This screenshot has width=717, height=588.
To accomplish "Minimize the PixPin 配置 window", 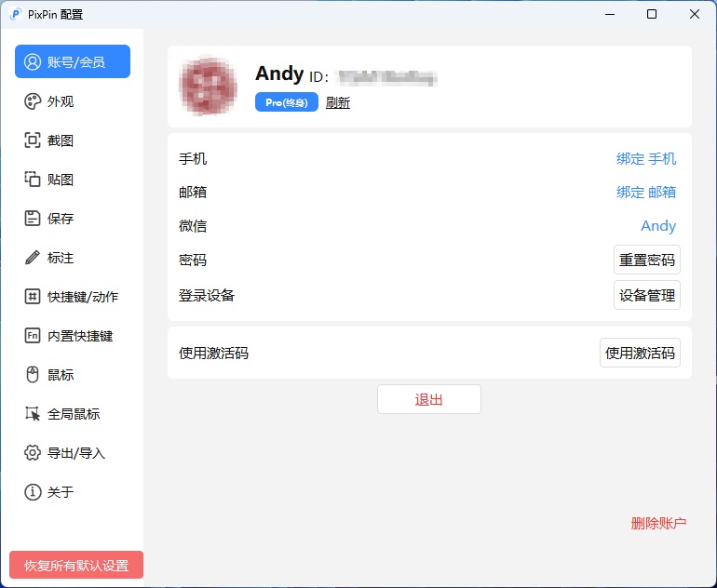I will (x=610, y=14).
